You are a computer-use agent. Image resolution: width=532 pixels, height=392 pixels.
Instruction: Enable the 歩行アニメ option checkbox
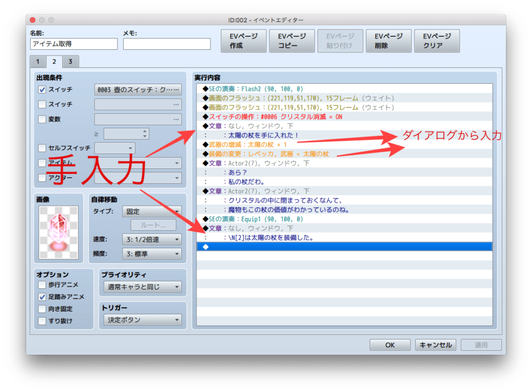pyautogui.click(x=42, y=285)
